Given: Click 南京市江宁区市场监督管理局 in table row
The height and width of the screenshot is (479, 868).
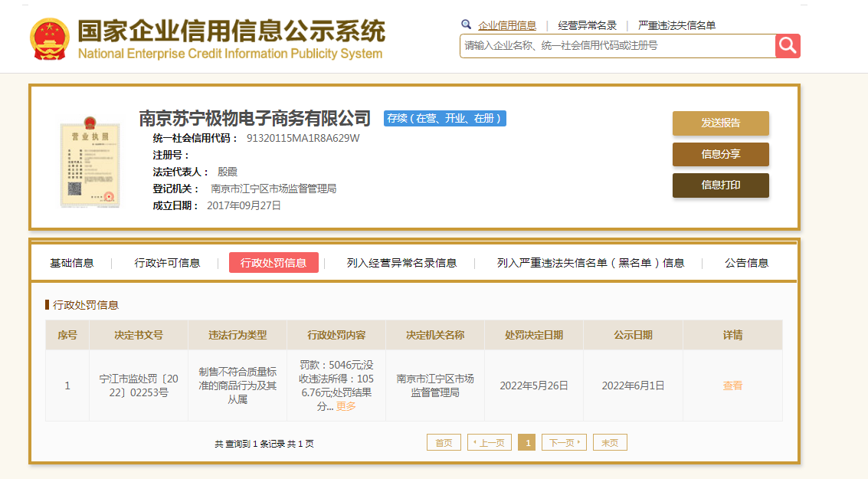Looking at the screenshot, I should 435,386.
